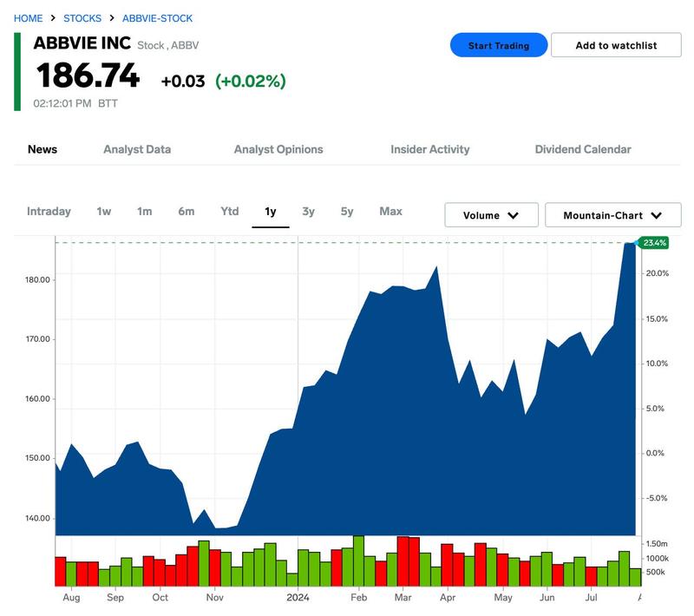This screenshot has height=616, width=694.
Task: View the Insider Activity tab
Action: [429, 149]
